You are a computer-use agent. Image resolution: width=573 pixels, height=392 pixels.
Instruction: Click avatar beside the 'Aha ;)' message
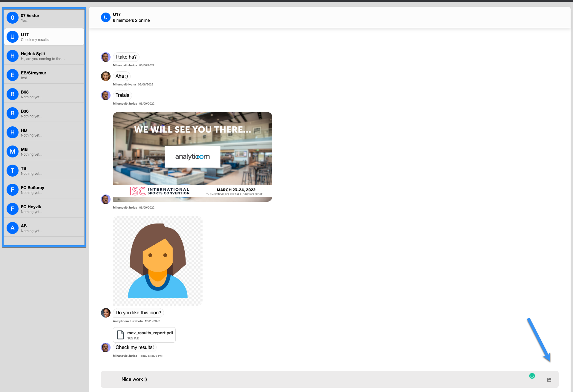(106, 76)
